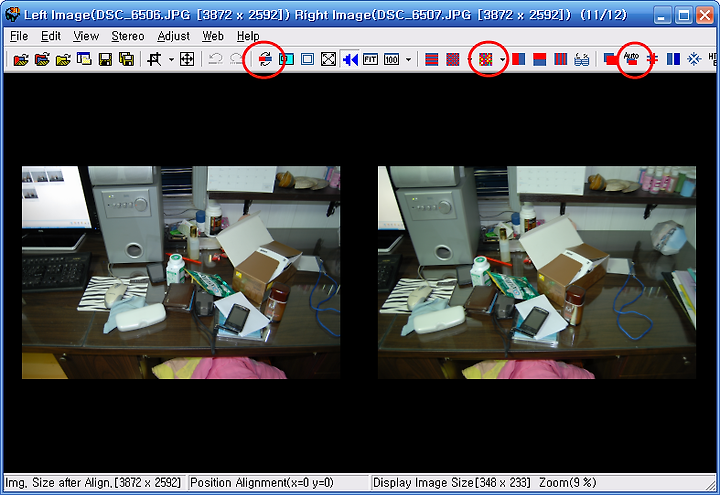Expand the zoom dropdown arrow next to 100
720x495 pixels.
coord(408,59)
